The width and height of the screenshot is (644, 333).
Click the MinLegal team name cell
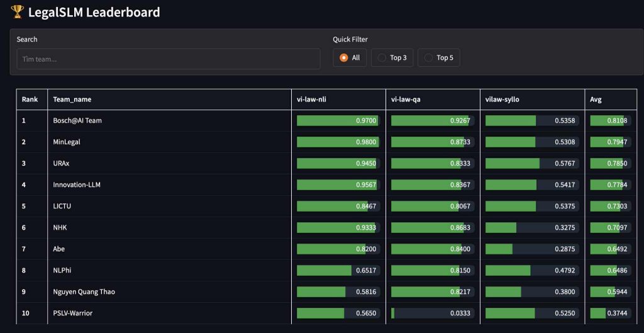tap(67, 142)
